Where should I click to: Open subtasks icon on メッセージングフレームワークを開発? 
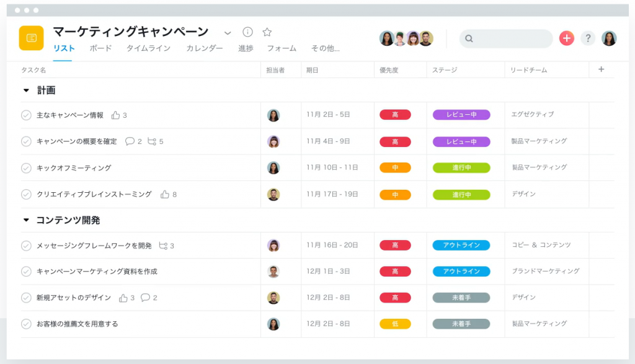tap(163, 246)
